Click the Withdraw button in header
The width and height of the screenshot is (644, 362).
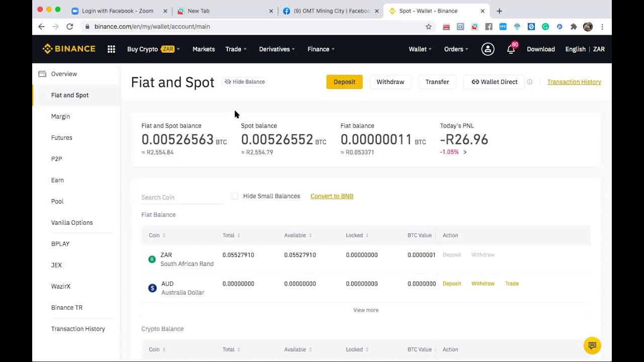[390, 82]
